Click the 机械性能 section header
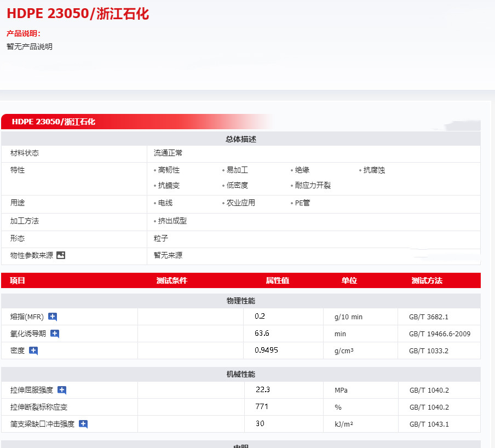 pos(241,375)
